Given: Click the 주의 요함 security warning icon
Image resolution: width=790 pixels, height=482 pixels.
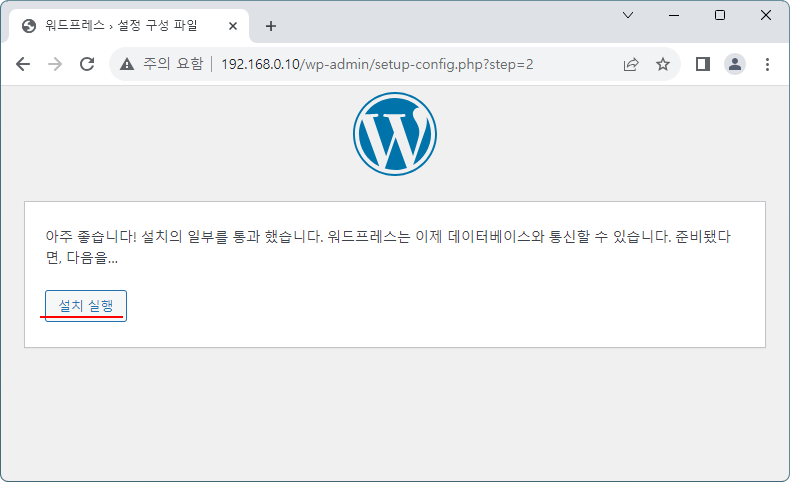Looking at the screenshot, I should click(x=127, y=64).
